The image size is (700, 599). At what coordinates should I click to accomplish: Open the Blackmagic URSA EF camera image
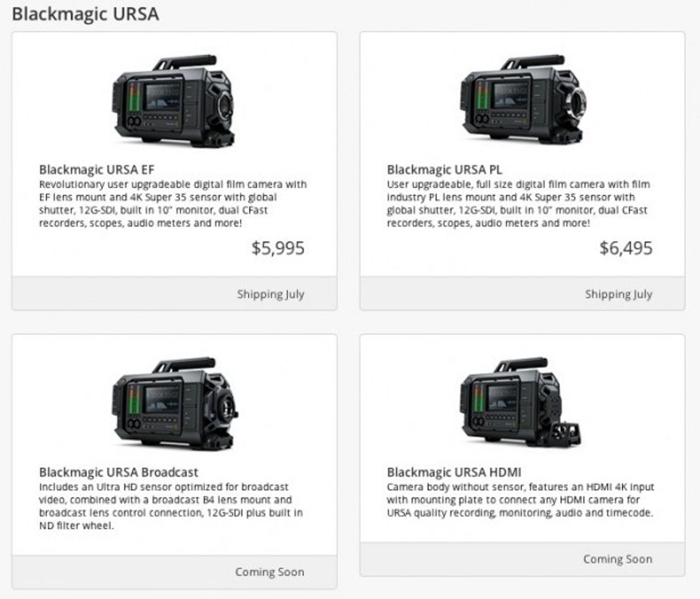coord(173,101)
